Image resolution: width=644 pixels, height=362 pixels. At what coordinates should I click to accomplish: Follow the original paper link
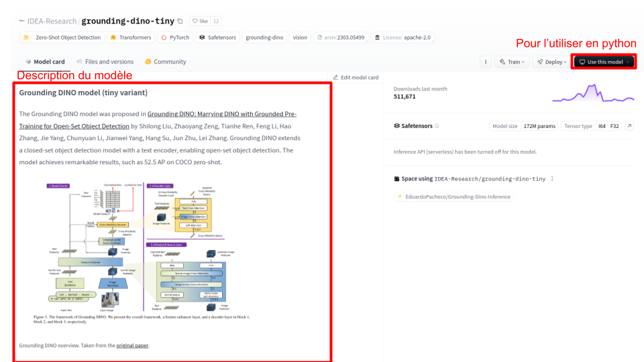pyautogui.click(x=132, y=346)
